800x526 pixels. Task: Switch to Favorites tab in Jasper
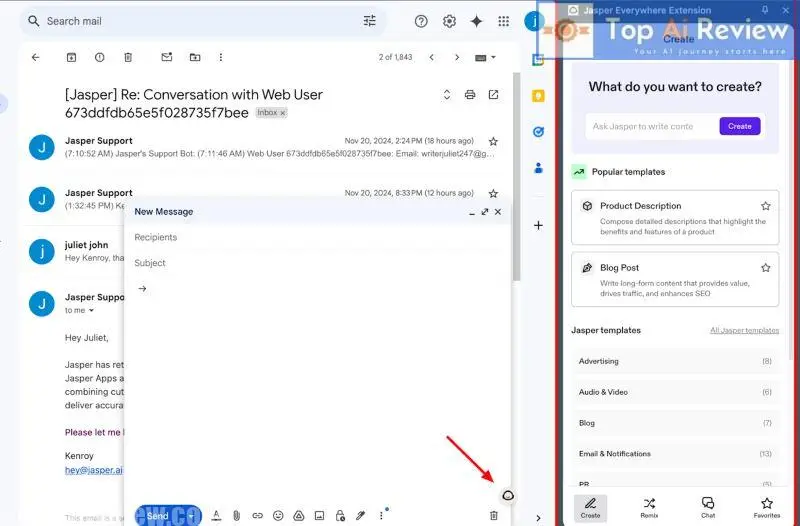[767, 508]
